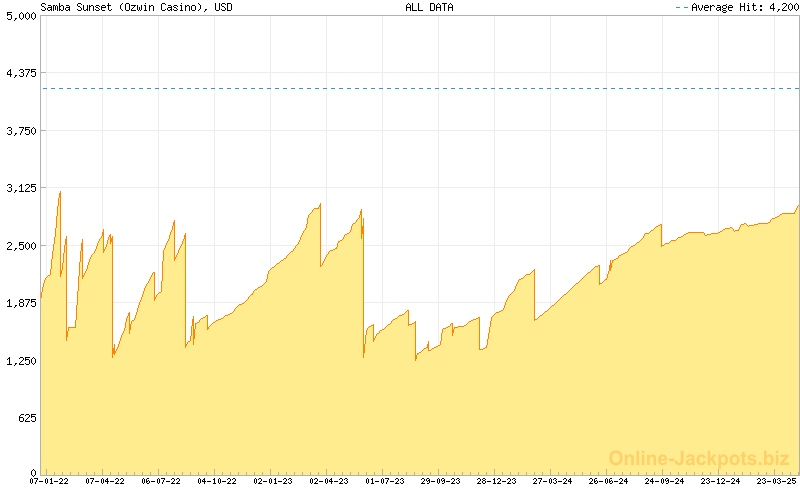Click the 3,125 value on the y-axis
800x490 pixels.
20,188
